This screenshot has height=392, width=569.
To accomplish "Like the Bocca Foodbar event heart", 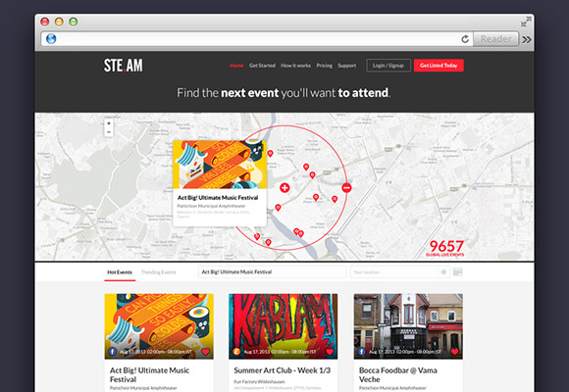I will click(454, 352).
